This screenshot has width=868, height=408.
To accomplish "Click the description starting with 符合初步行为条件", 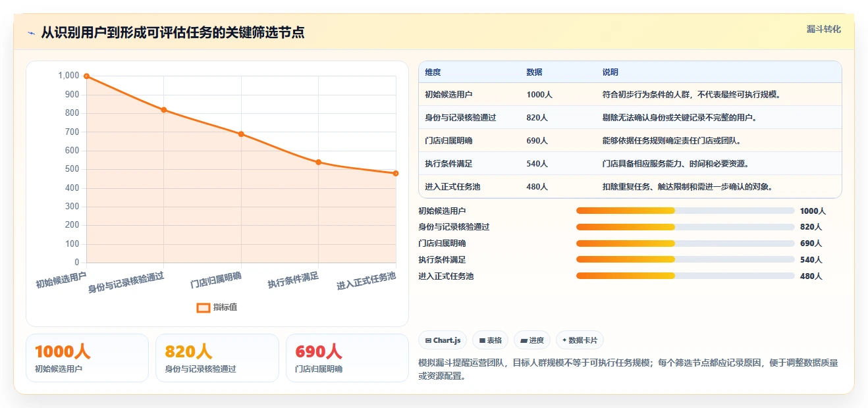I will coord(691,95).
